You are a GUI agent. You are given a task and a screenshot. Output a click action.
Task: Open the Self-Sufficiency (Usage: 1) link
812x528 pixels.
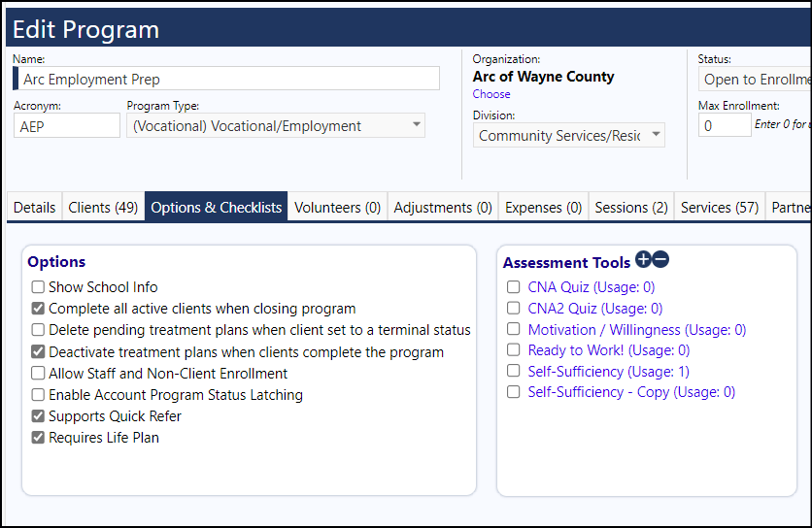608,371
